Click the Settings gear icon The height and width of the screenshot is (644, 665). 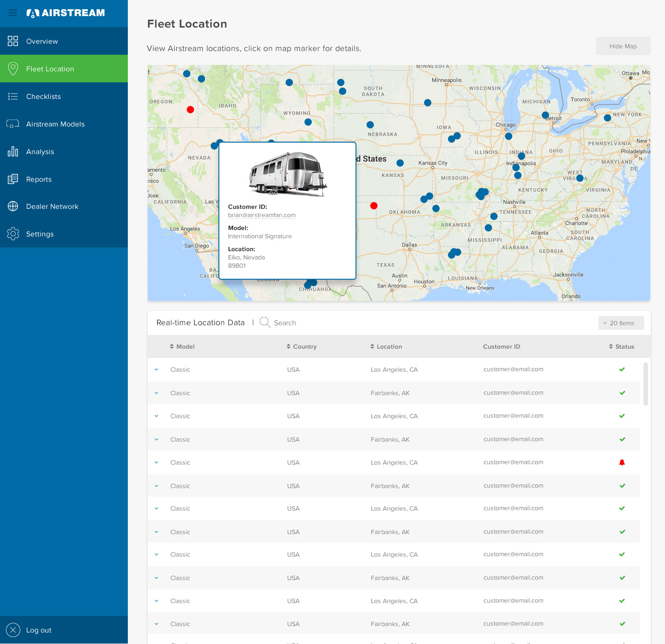tap(13, 234)
